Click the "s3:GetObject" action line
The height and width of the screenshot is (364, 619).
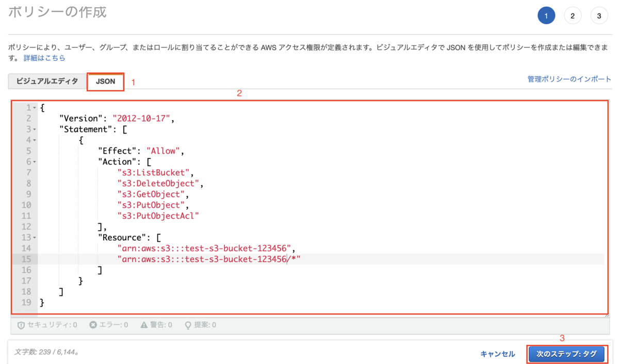pyautogui.click(x=152, y=194)
